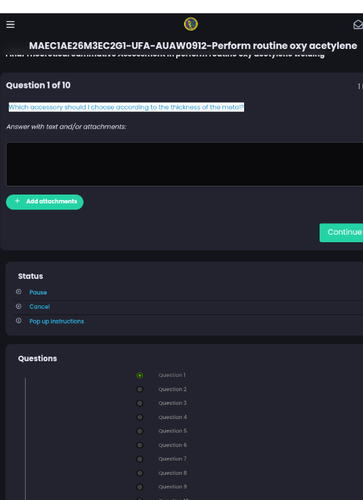The image size is (363, 500).
Task: Go to the Question 3 label
Action: (x=173, y=403)
